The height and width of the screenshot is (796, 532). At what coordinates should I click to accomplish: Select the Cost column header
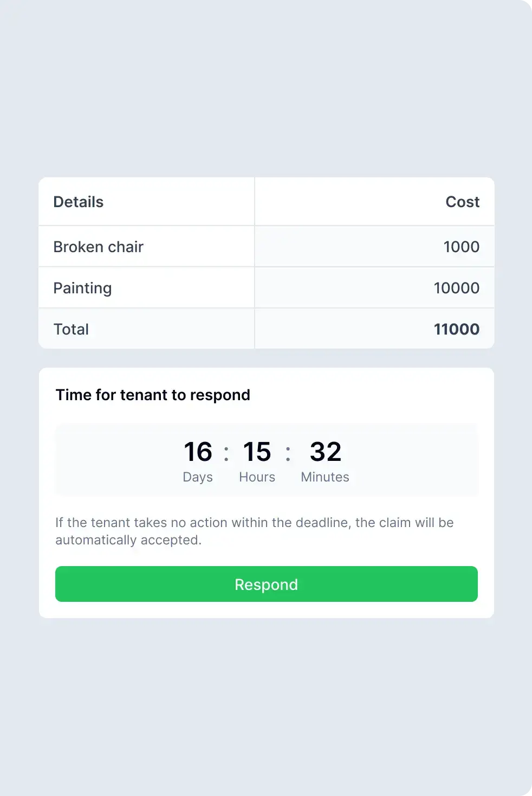pyautogui.click(x=462, y=202)
